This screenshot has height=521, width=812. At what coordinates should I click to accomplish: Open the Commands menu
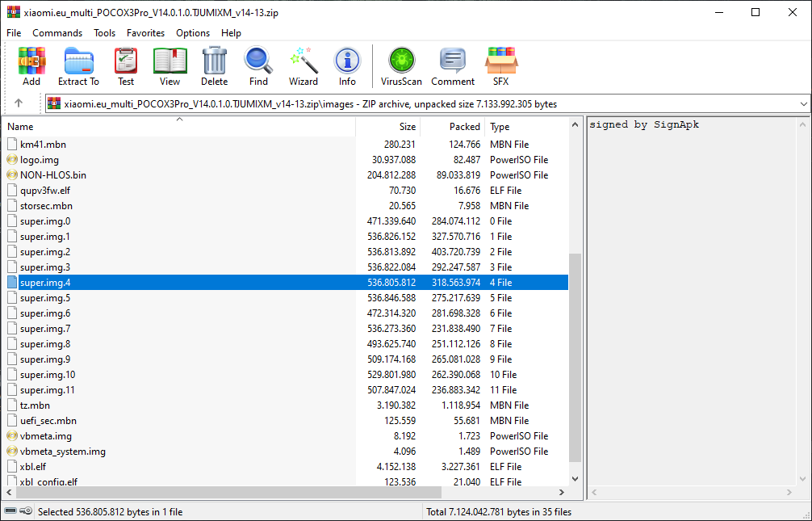[x=57, y=32]
